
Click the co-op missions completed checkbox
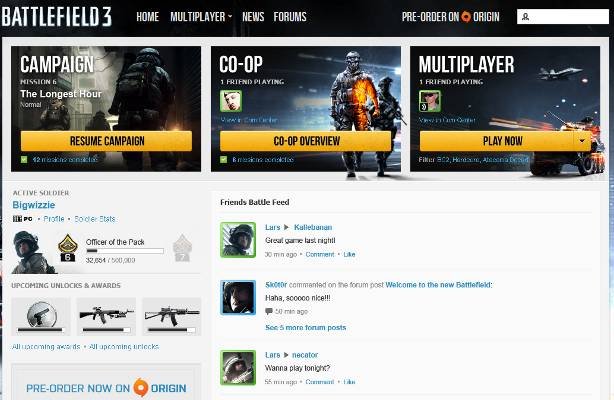224,159
